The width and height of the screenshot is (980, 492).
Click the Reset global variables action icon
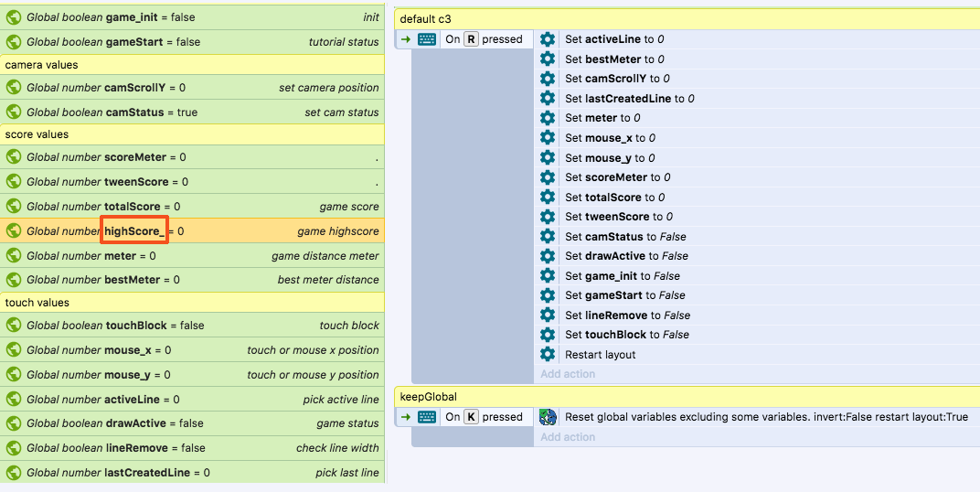tap(548, 417)
